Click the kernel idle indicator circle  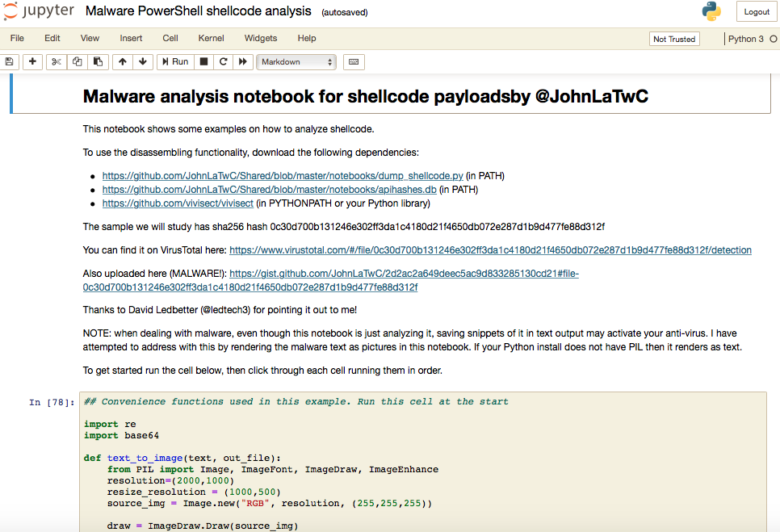(773, 39)
